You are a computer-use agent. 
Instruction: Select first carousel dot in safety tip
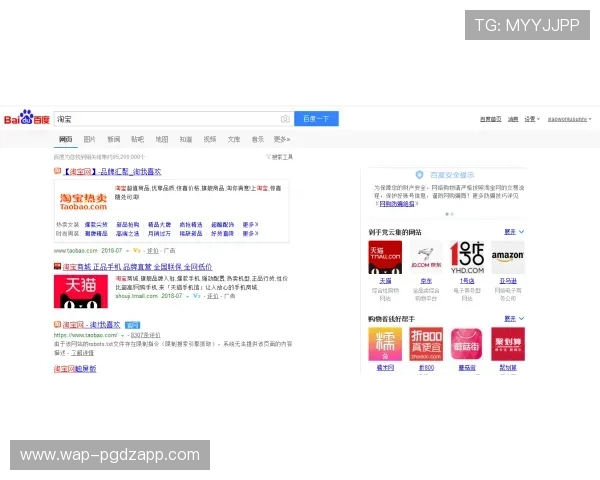447,214
